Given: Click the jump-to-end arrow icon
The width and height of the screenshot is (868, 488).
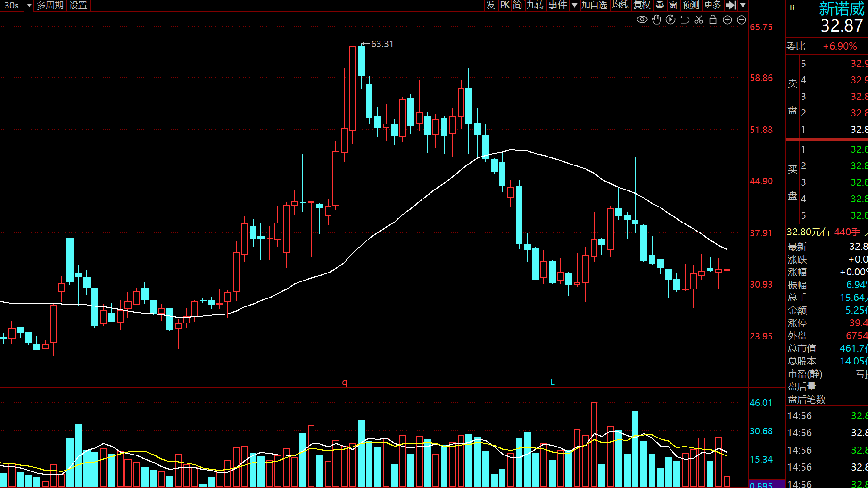Looking at the screenshot, I should 731,5.
